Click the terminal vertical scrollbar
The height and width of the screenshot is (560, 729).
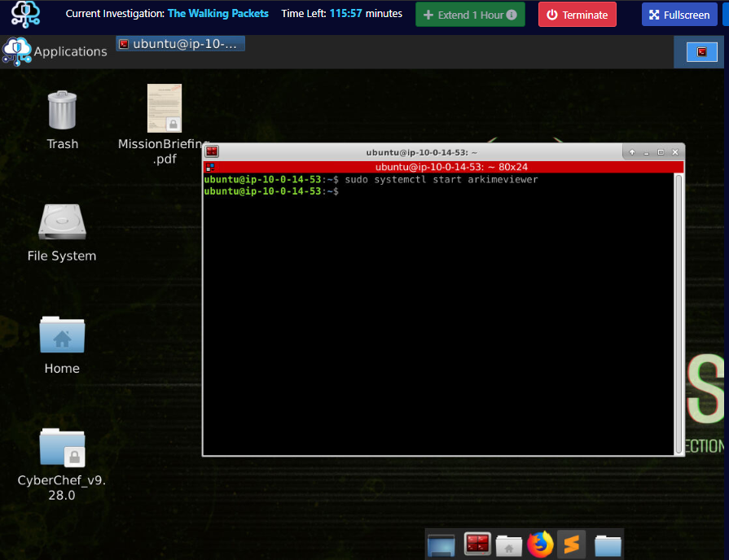[x=678, y=314]
